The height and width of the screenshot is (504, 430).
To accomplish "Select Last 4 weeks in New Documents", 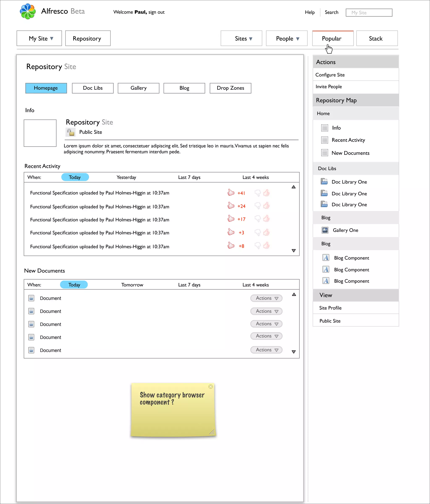I will tap(256, 285).
